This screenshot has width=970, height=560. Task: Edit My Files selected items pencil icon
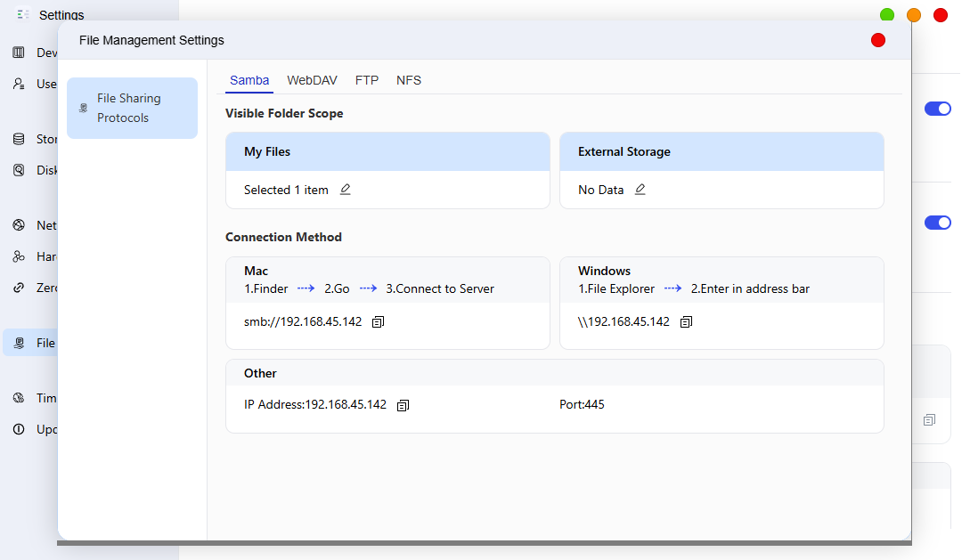(346, 190)
